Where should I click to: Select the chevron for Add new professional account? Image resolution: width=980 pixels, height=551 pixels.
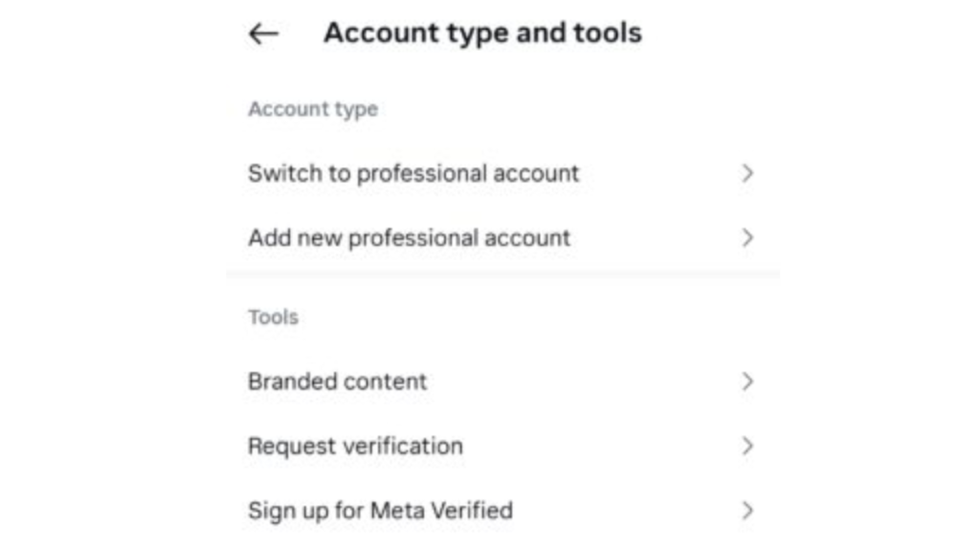coord(748,237)
